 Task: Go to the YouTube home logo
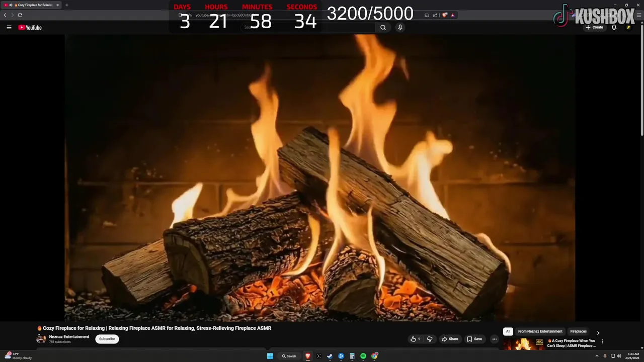point(30,28)
